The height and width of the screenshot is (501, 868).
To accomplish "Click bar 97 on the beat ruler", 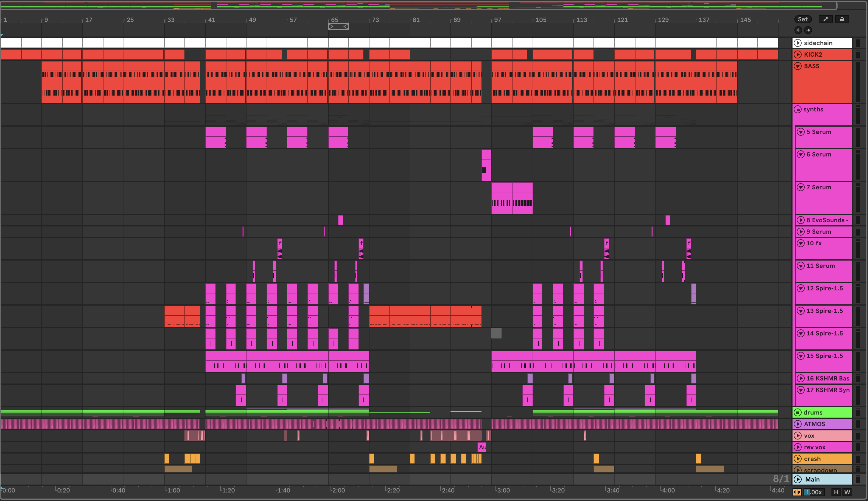I will 497,20.
